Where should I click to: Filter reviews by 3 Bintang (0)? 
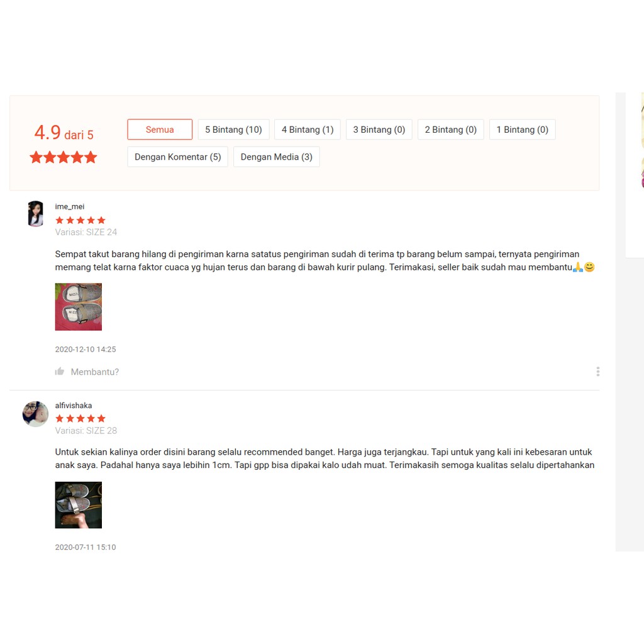pos(379,130)
